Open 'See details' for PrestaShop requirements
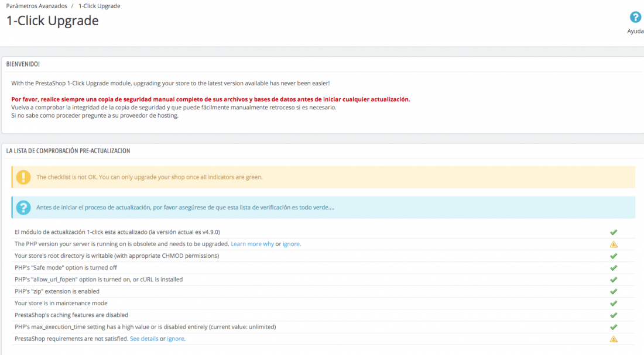 tap(144, 339)
